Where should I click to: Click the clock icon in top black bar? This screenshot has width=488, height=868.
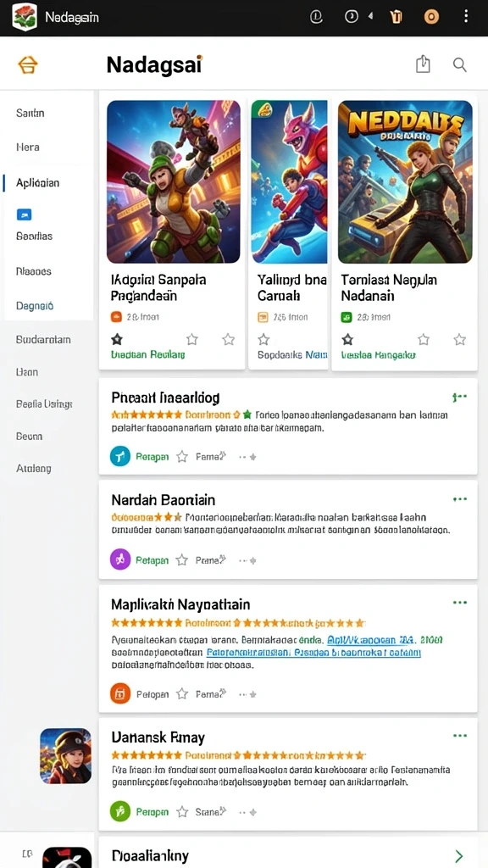pyautogui.click(x=352, y=17)
